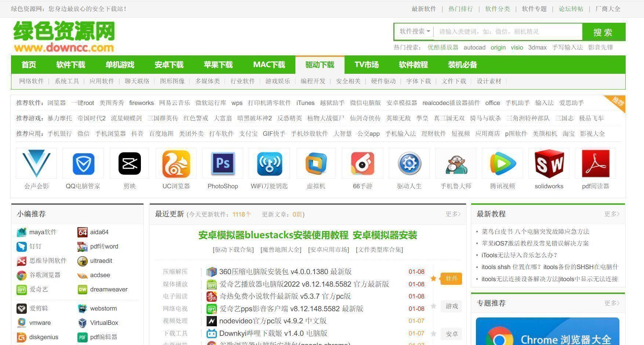Switch to the 软件下载 tab
Viewport: 644px width, 345px height.
coord(70,65)
